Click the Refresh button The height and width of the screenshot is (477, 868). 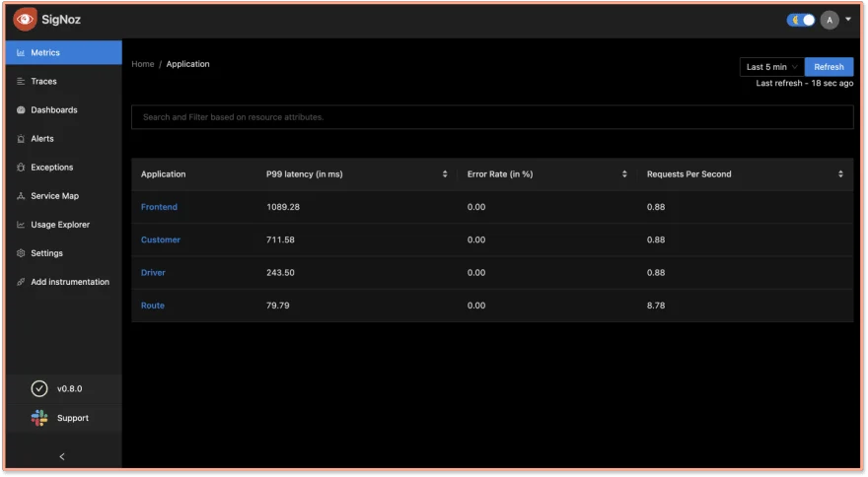[829, 67]
